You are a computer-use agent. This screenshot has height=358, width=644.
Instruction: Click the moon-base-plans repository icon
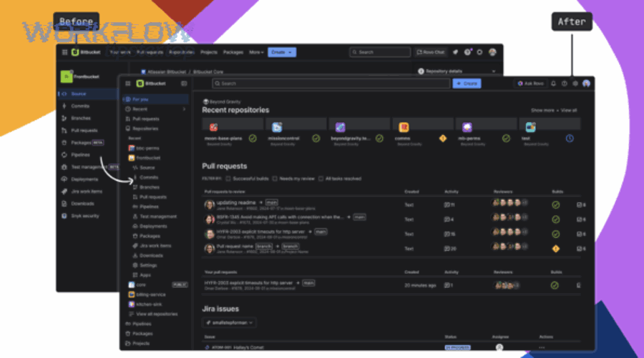pyautogui.click(x=213, y=127)
